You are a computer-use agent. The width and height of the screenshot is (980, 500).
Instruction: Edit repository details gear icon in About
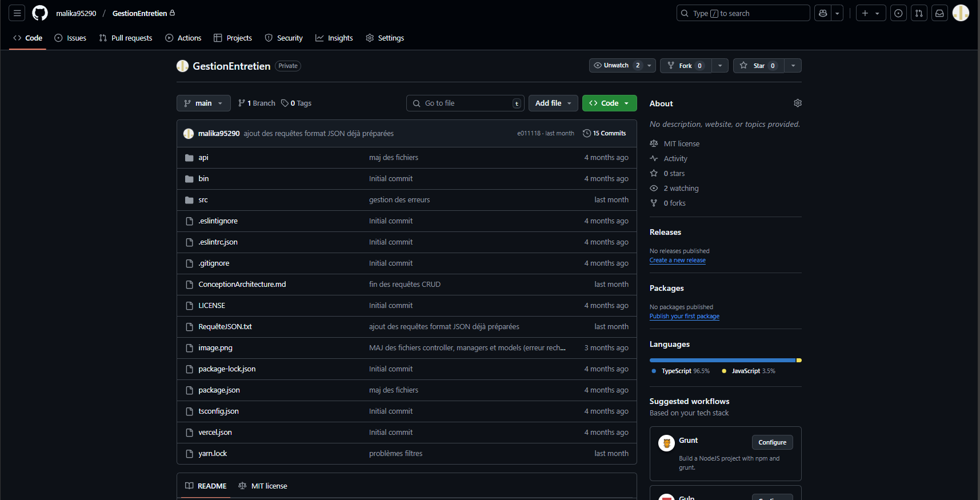click(x=798, y=103)
